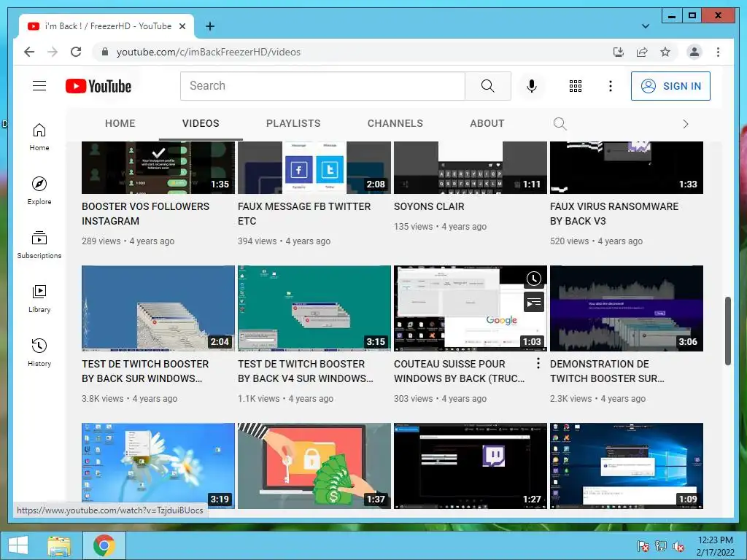Start voice search with the microphone icon
747x560 pixels.
pos(532,86)
